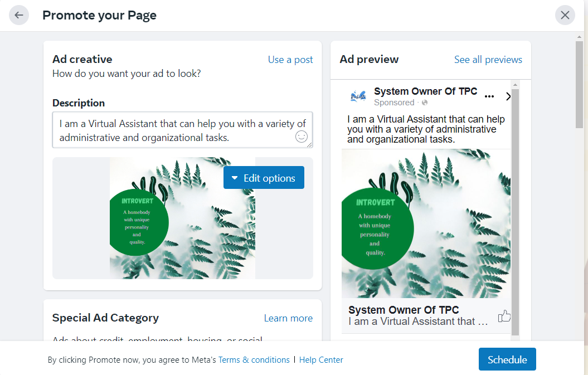Open the emoji picker in Description field

[x=301, y=137]
